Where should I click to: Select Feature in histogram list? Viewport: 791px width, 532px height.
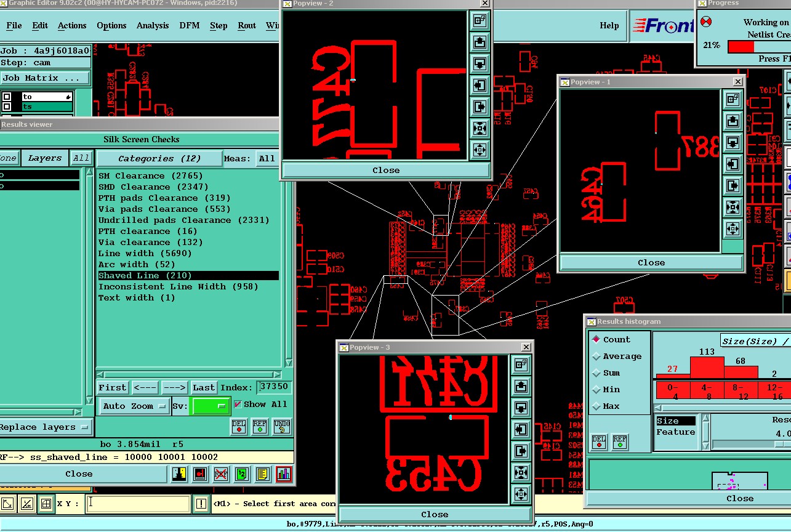[x=676, y=432]
